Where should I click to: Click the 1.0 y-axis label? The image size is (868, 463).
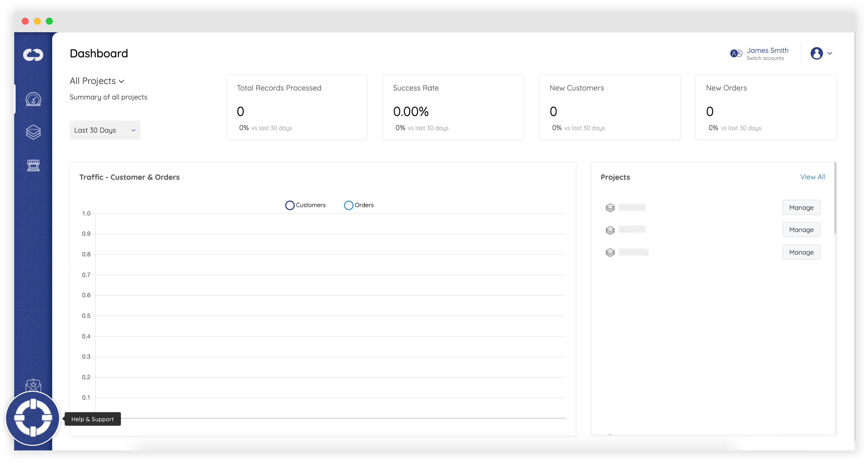coord(86,213)
